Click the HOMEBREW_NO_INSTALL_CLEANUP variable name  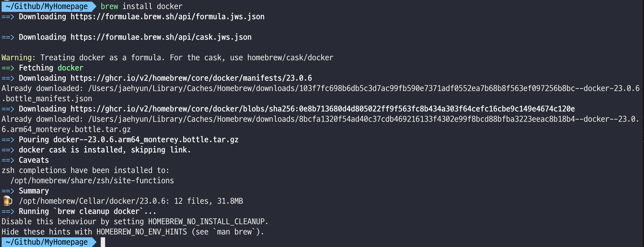(206, 222)
